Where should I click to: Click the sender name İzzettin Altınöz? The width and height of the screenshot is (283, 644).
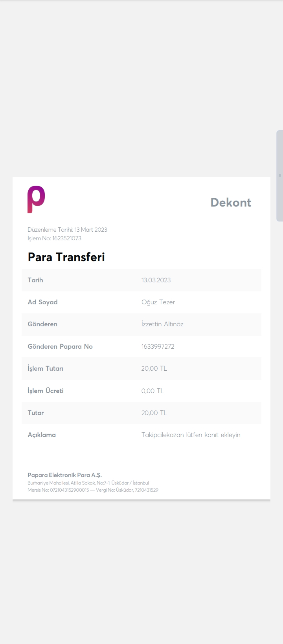click(162, 324)
